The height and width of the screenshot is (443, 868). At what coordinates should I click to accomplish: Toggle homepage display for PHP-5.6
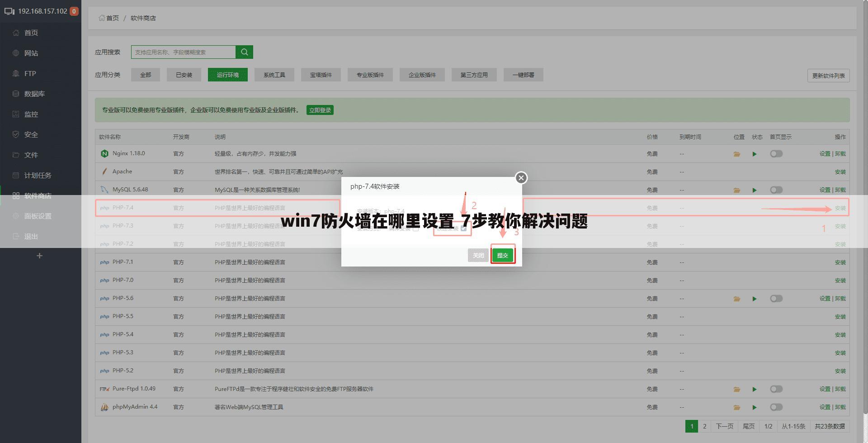pyautogui.click(x=776, y=299)
